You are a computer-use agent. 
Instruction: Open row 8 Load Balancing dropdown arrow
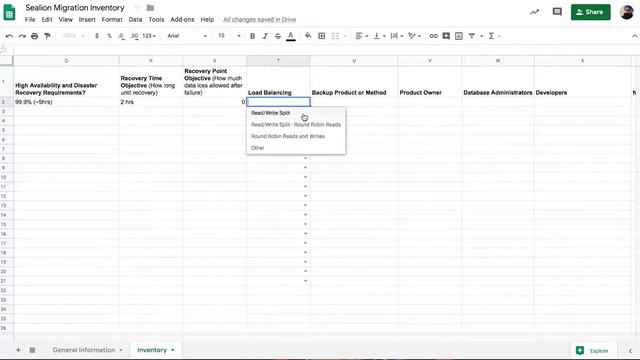[x=305, y=158]
